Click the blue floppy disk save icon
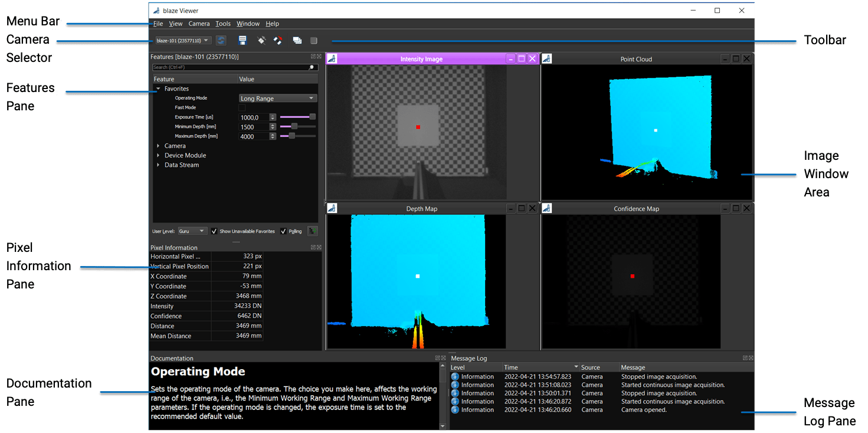The image size is (868, 433). click(242, 41)
